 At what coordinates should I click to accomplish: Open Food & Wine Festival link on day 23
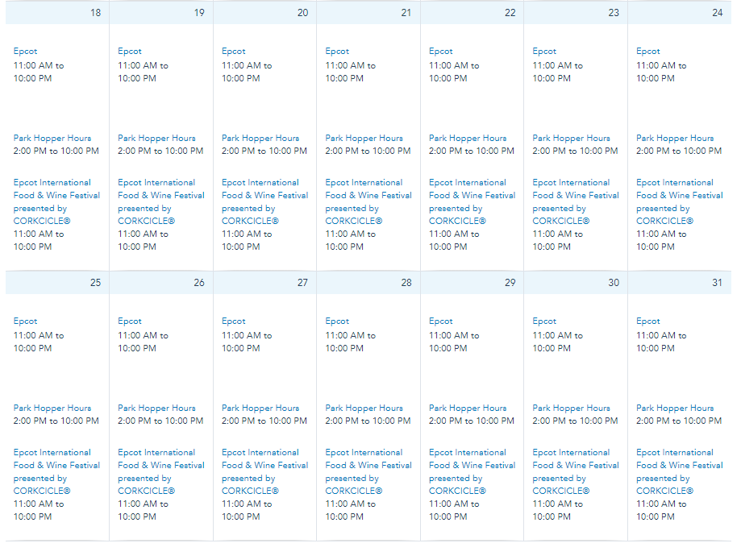pos(576,201)
